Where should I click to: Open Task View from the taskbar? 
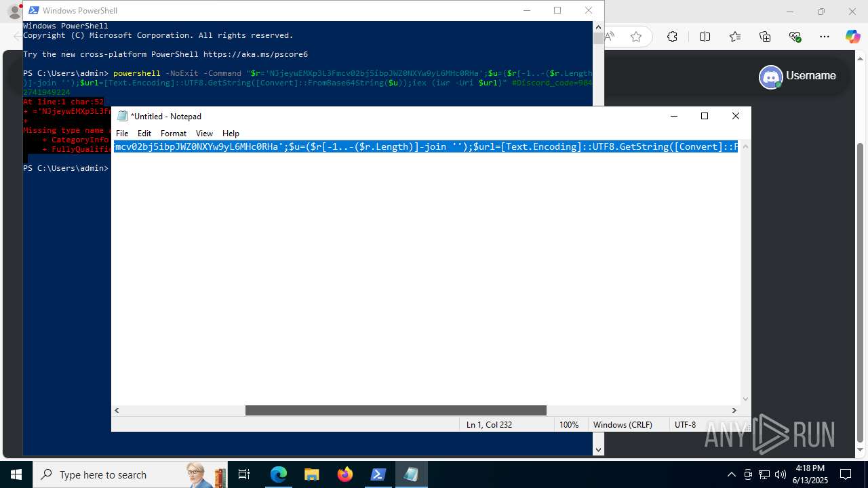(x=245, y=474)
